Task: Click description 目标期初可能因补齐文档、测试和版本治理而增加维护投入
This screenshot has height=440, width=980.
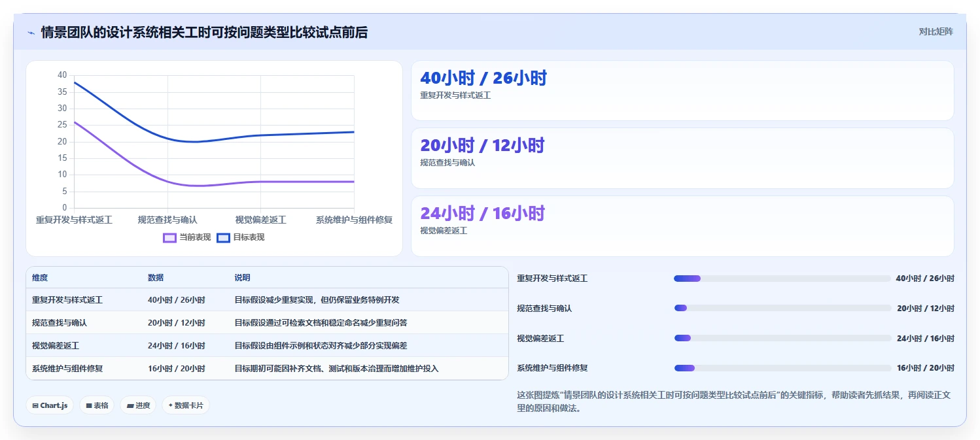Action: [336, 369]
